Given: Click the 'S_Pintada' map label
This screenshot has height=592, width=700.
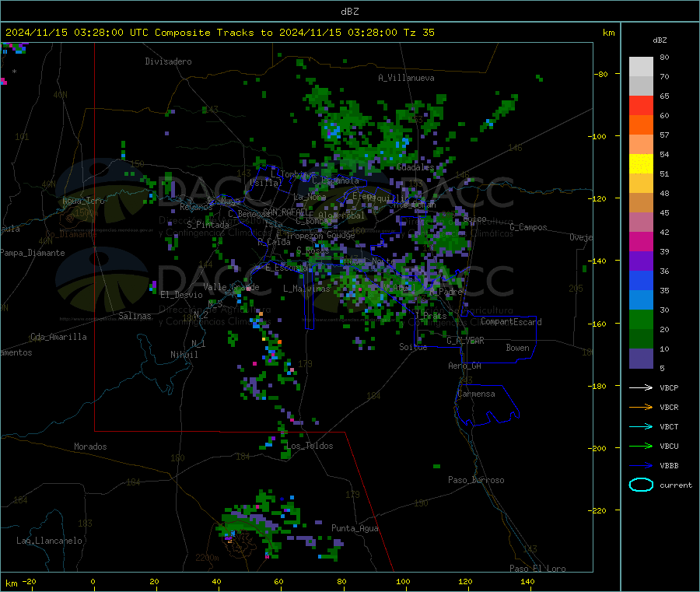Looking at the screenshot, I should tap(208, 225).
